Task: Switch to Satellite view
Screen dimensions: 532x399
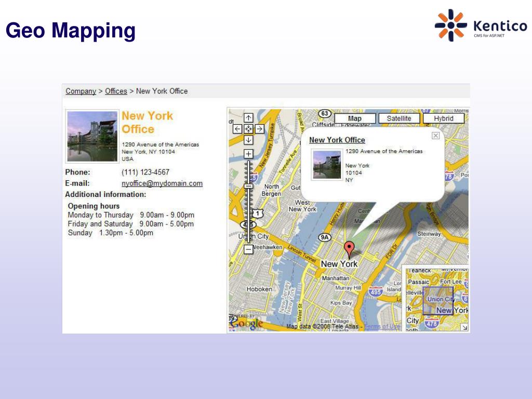Action: (399, 118)
